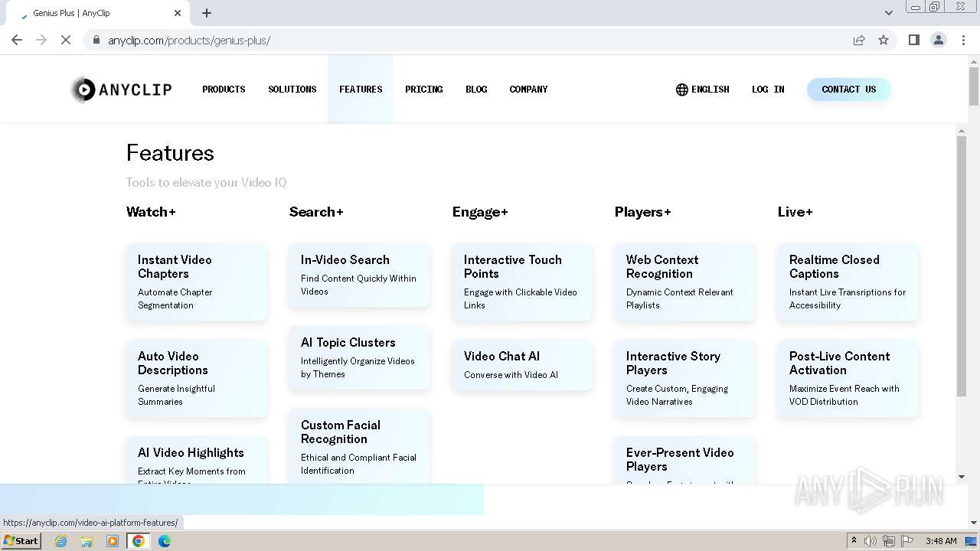980x551 pixels.
Task: Click the Features heading text
Action: click(x=170, y=153)
